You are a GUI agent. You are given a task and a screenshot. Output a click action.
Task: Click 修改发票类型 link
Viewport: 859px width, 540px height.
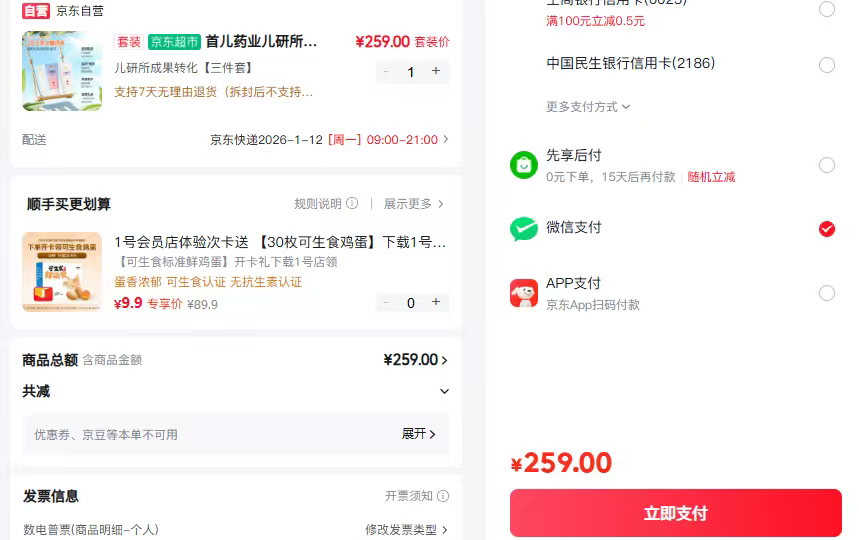[x=406, y=530]
